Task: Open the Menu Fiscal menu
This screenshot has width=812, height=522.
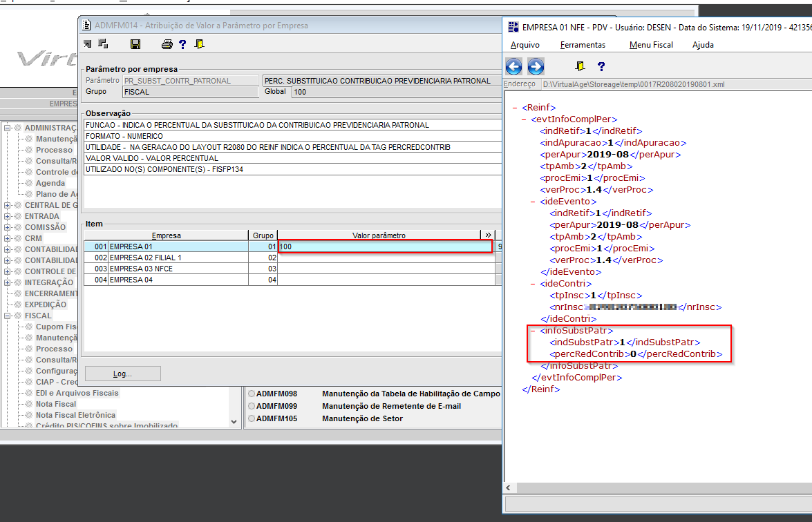Action: tap(651, 45)
